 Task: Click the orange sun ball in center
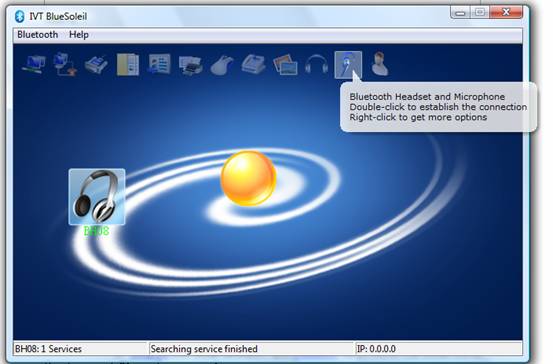click(248, 178)
